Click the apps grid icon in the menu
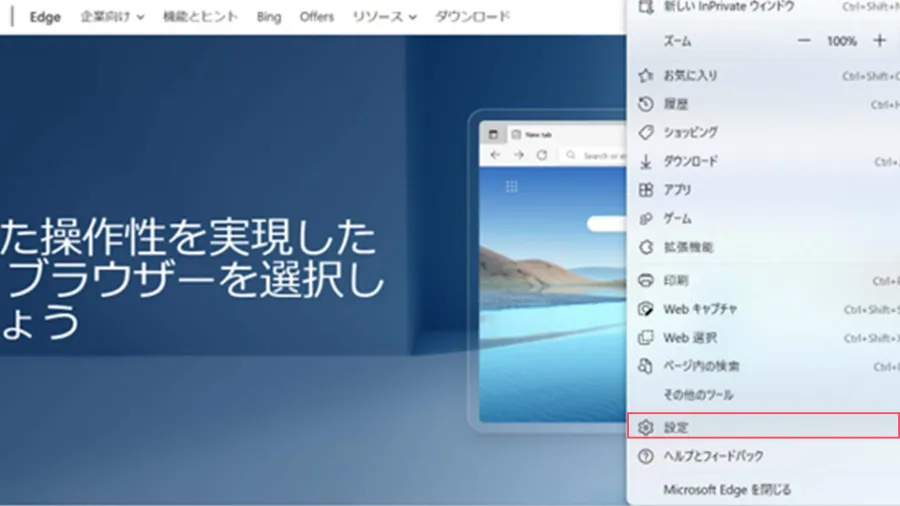Image resolution: width=900 pixels, height=506 pixels. point(646,190)
